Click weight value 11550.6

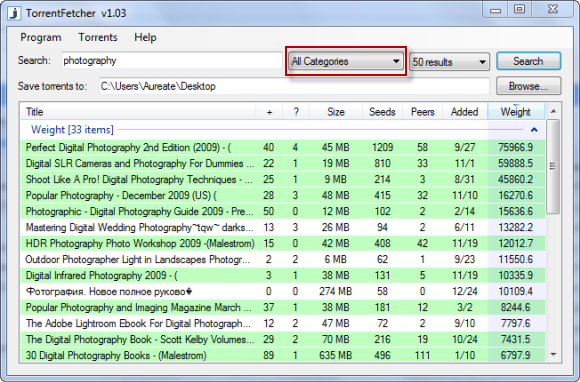(x=515, y=260)
